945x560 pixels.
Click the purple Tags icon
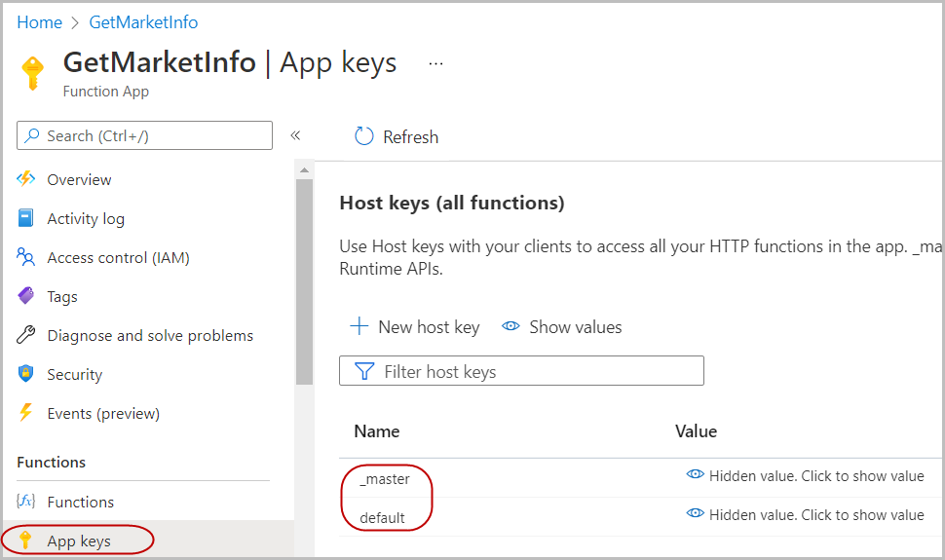pos(26,296)
